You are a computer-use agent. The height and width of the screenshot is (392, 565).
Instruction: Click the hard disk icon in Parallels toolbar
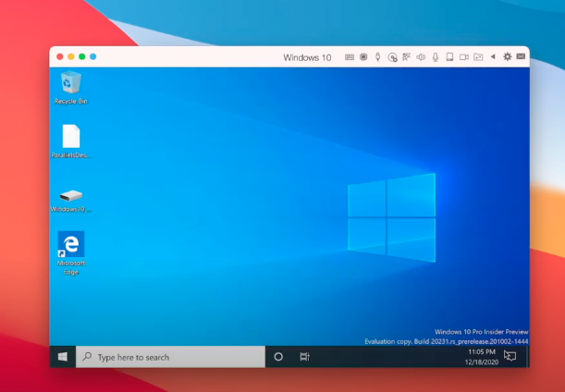[449, 57]
